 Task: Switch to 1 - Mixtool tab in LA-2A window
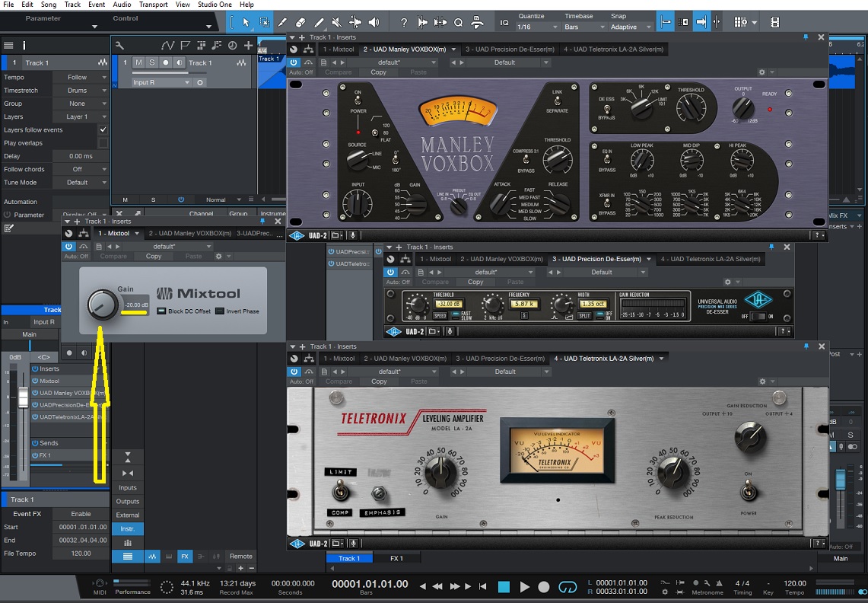click(x=339, y=359)
